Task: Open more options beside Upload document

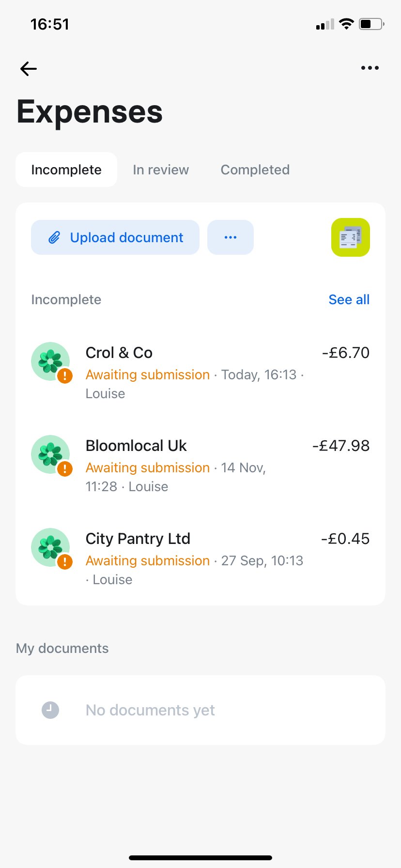Action: click(x=231, y=237)
